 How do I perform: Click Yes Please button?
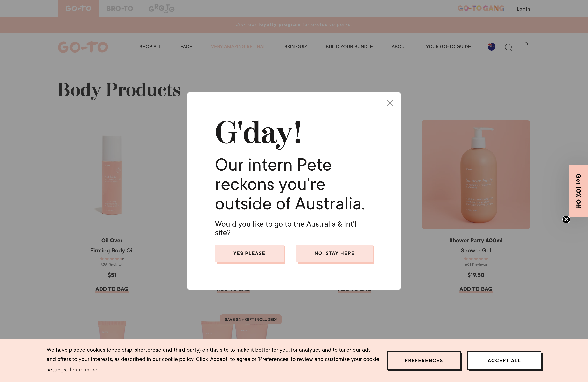coord(249,253)
